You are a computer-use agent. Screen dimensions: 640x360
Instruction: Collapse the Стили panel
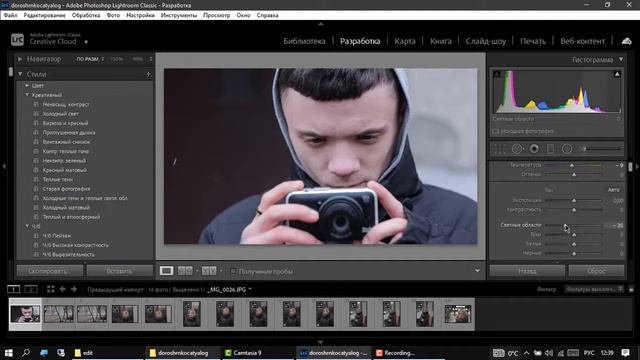coord(20,74)
